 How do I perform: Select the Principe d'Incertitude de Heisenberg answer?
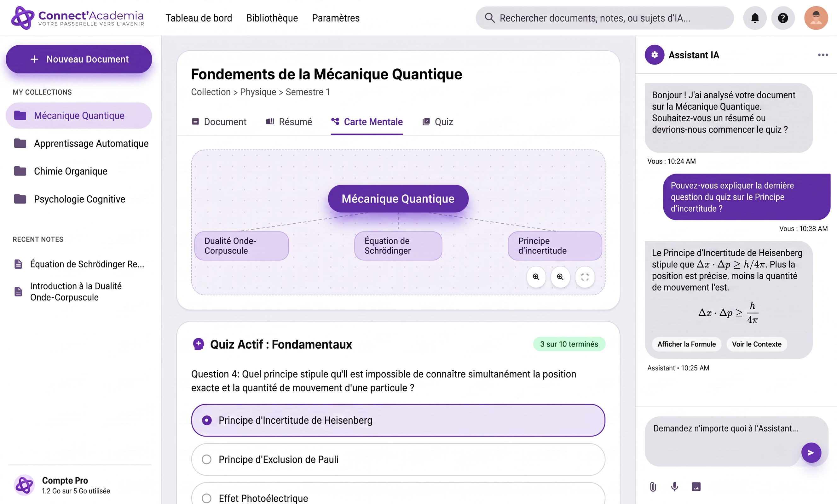[x=398, y=420]
